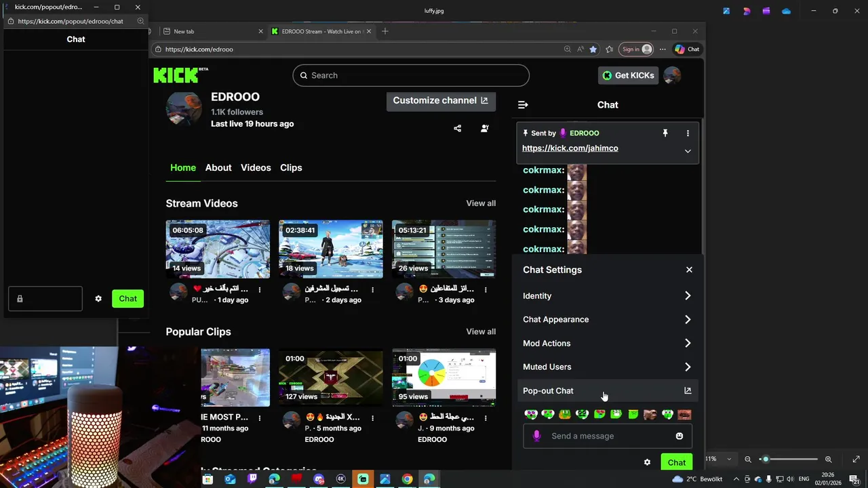This screenshot has width=868, height=488.
Task: Expand the pinned message with chevron
Action: [x=688, y=151]
